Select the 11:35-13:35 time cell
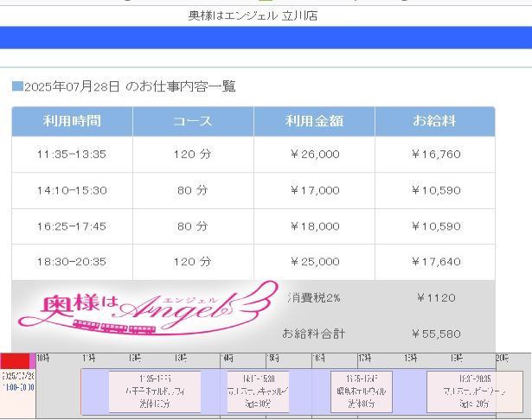 [x=72, y=154]
